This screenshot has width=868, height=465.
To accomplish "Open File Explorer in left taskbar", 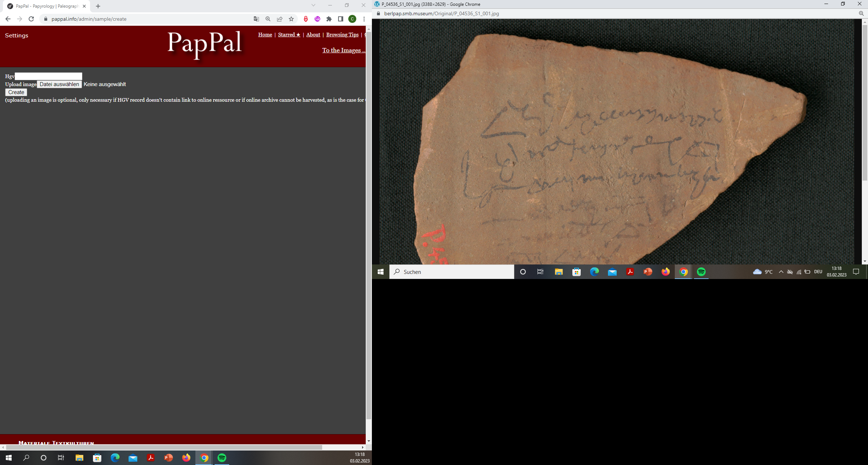I will click(x=79, y=458).
